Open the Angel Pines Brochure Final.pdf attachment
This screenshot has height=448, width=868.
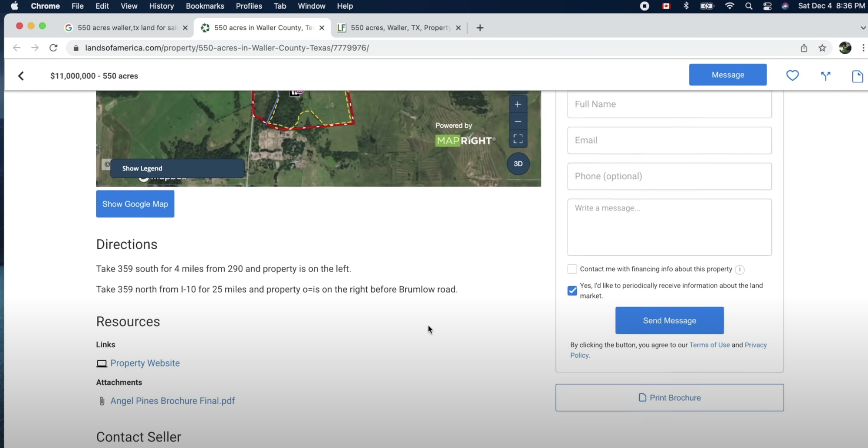click(172, 401)
